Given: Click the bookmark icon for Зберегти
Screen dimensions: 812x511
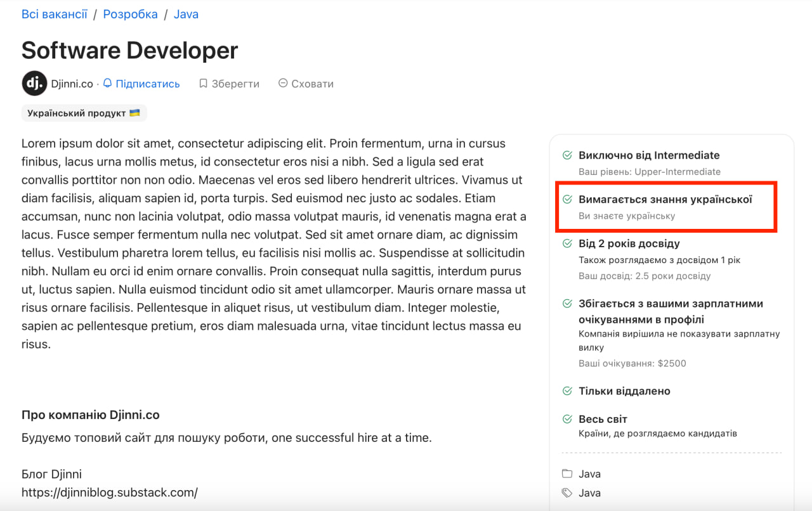Looking at the screenshot, I should click(x=203, y=83).
